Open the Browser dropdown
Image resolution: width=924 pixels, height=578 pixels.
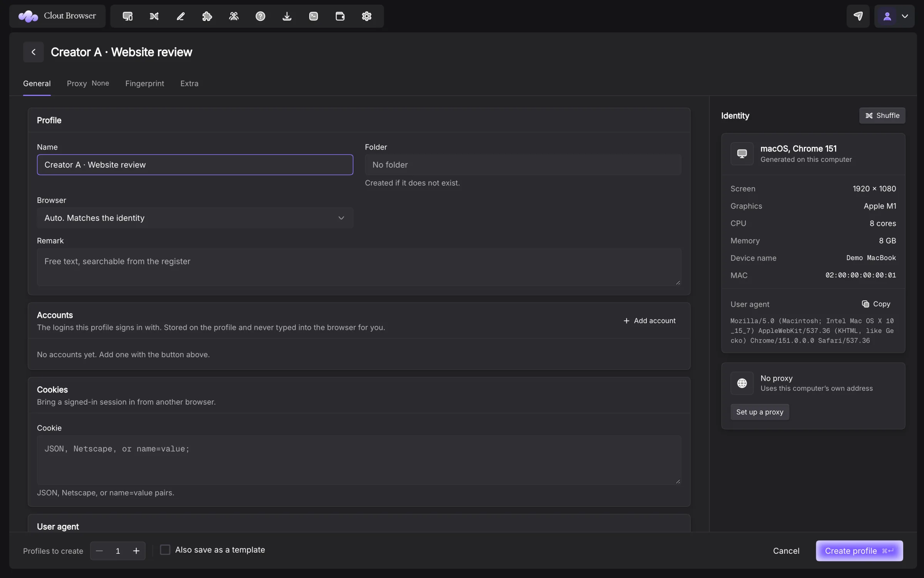pyautogui.click(x=195, y=218)
